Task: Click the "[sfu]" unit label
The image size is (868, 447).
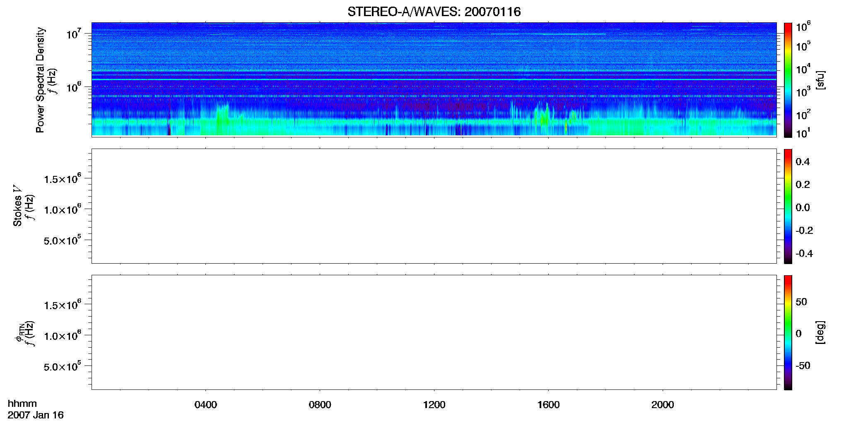Action: click(x=820, y=80)
